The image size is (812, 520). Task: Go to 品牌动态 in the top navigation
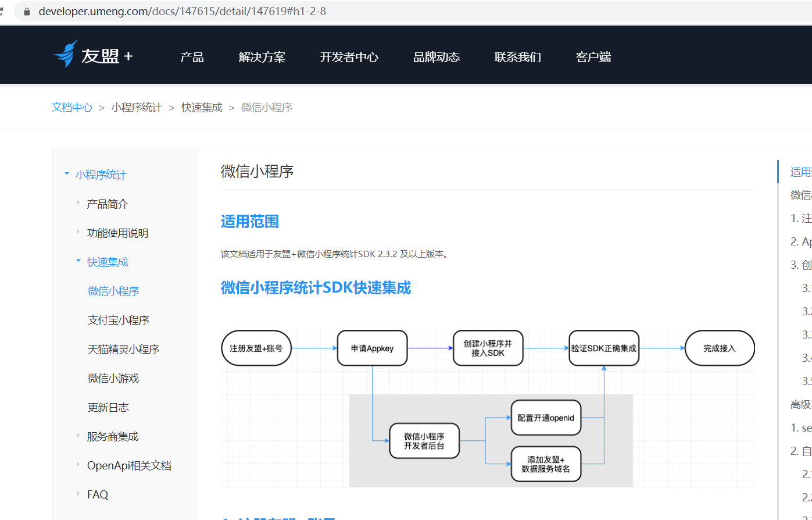tap(437, 57)
